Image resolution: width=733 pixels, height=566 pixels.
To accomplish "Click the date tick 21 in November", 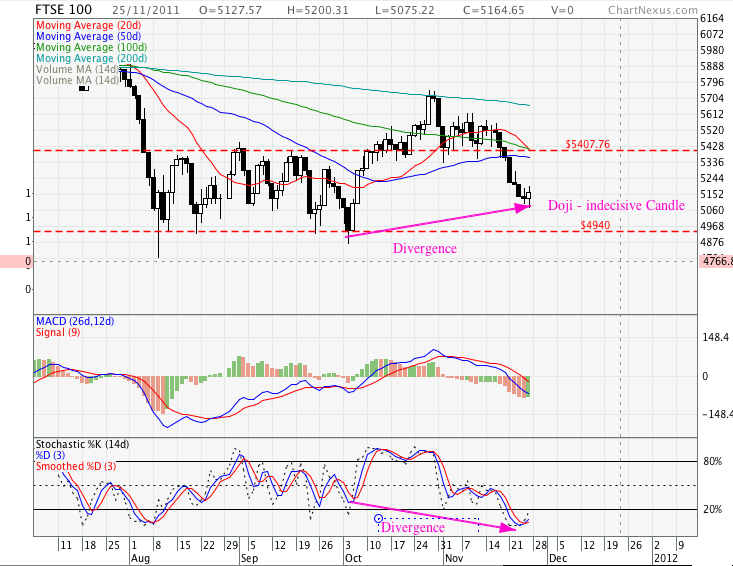I will point(517,545).
